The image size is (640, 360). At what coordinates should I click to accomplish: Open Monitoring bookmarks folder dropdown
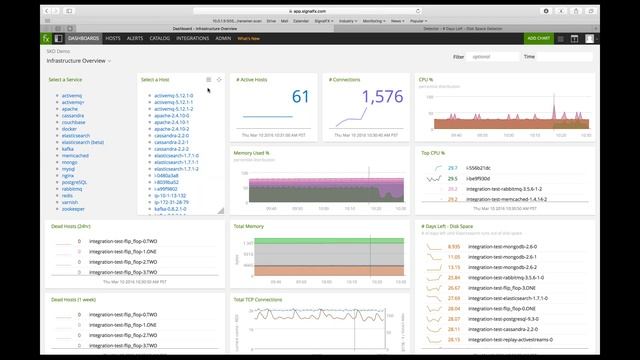(x=374, y=21)
